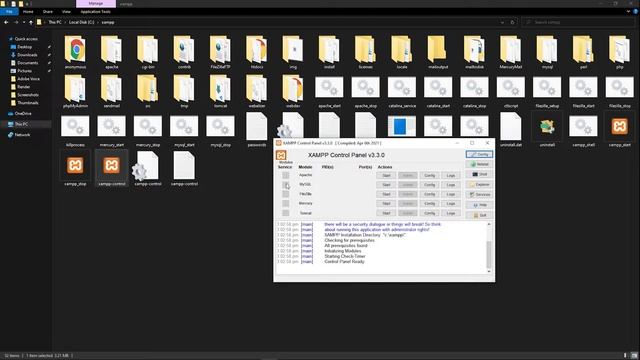The height and width of the screenshot is (360, 640).
Task: Open the apache folder
Action: (x=112, y=52)
